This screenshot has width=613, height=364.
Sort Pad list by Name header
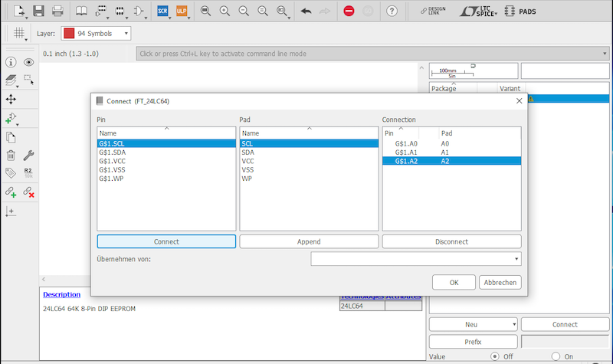coord(310,133)
